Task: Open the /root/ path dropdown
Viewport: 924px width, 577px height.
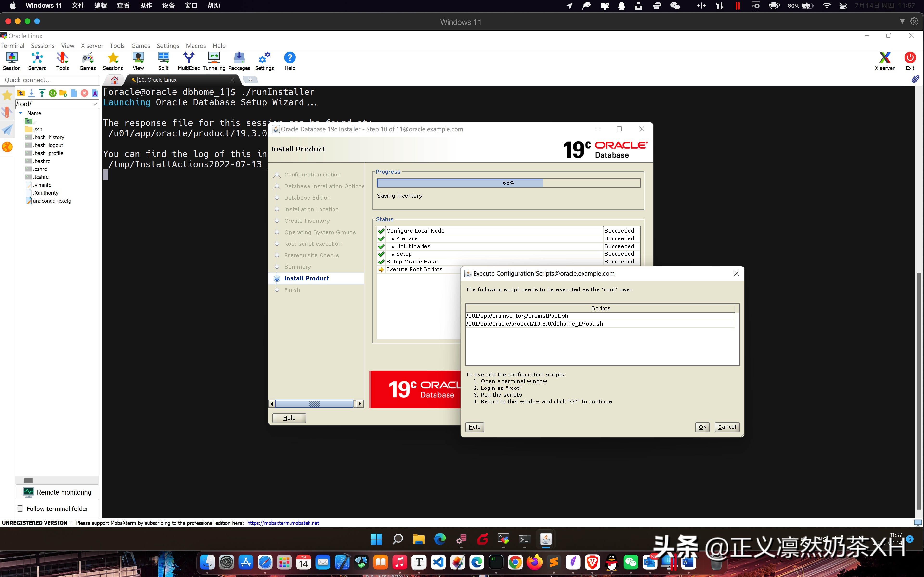Action: 95,104
